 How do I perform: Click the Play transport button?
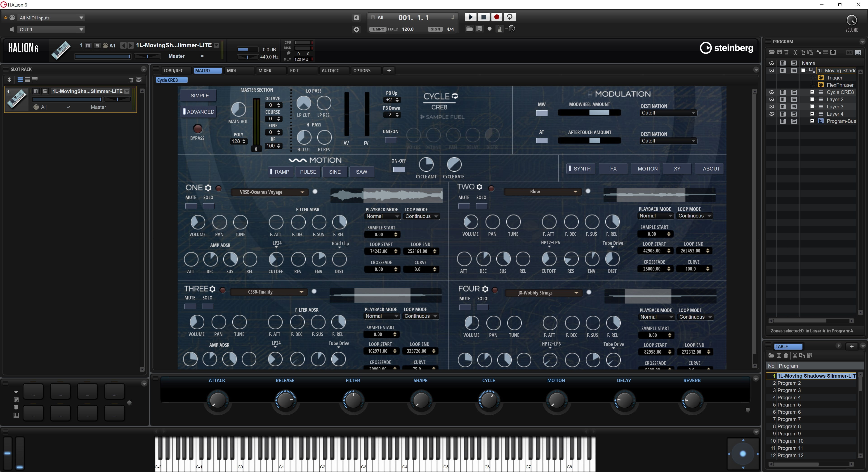pos(471,17)
